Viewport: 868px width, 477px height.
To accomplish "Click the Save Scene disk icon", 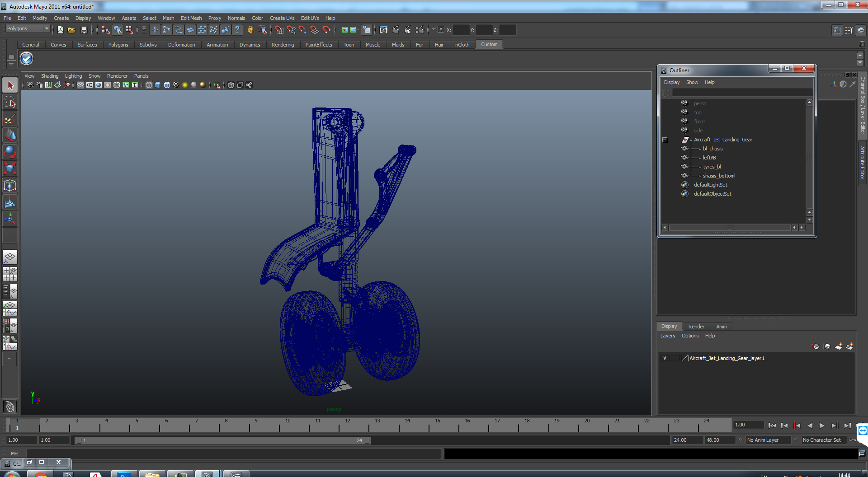I will click(84, 30).
